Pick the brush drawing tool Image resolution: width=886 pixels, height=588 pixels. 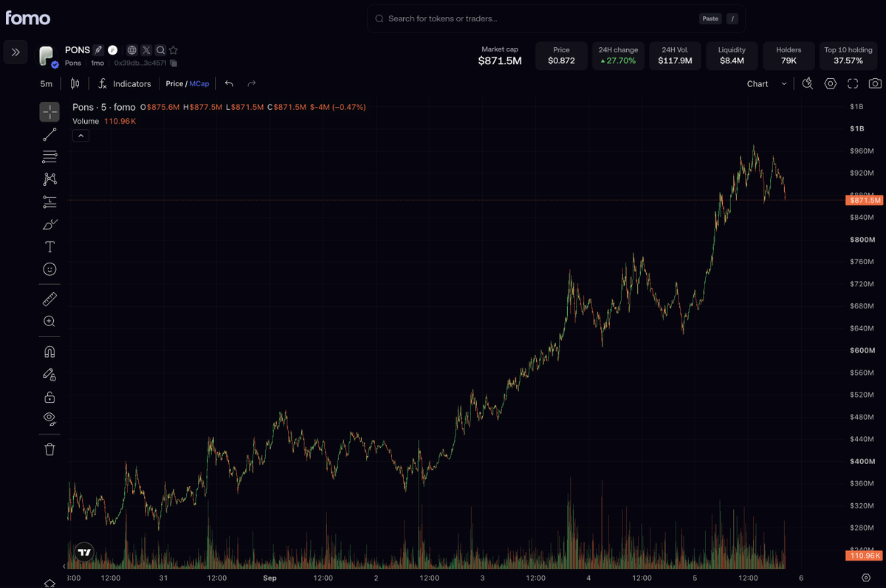click(x=49, y=224)
